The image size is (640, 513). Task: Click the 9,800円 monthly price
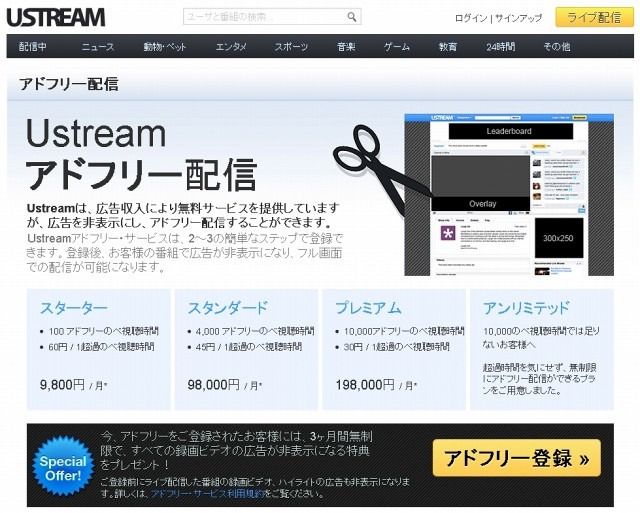[x=73, y=384]
